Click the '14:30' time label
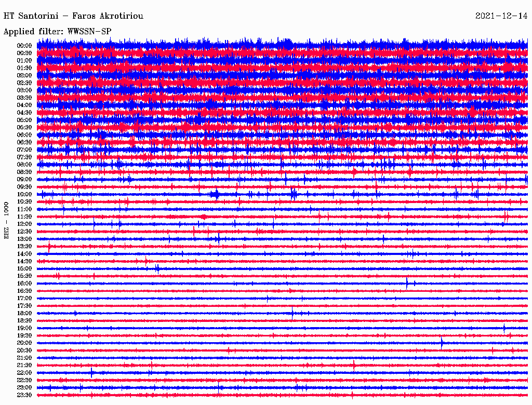The width and height of the screenshot is (532, 405). pyautogui.click(x=24, y=261)
